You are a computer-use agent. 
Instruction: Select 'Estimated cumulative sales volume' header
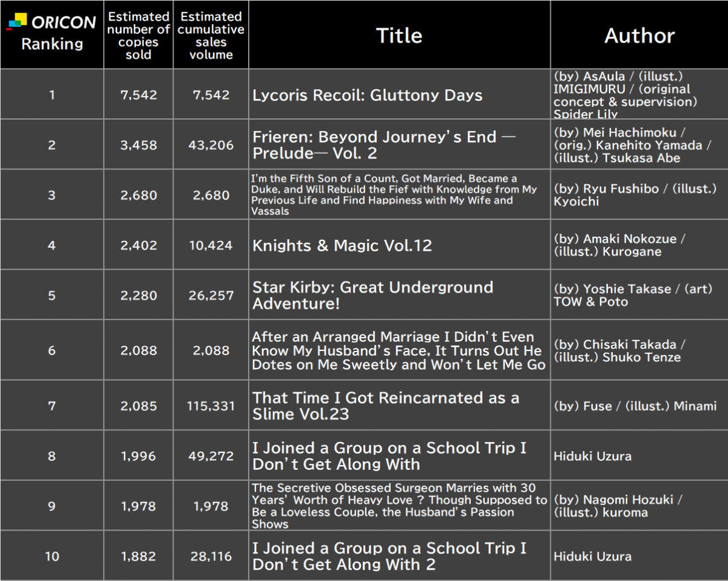[x=211, y=35]
